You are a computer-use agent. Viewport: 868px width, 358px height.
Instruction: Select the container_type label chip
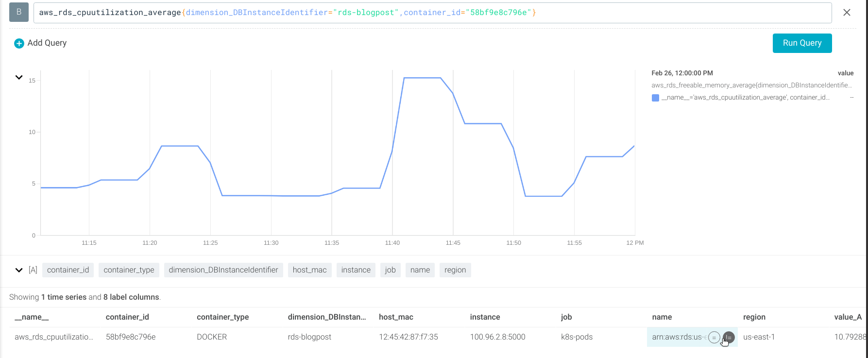click(129, 270)
